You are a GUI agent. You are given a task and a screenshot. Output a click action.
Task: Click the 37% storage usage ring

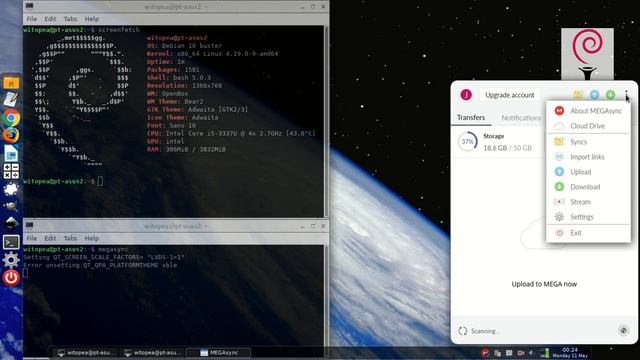pos(467,142)
